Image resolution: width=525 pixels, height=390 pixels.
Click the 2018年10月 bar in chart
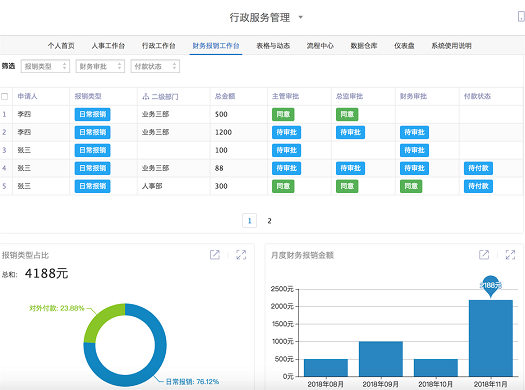point(436,368)
